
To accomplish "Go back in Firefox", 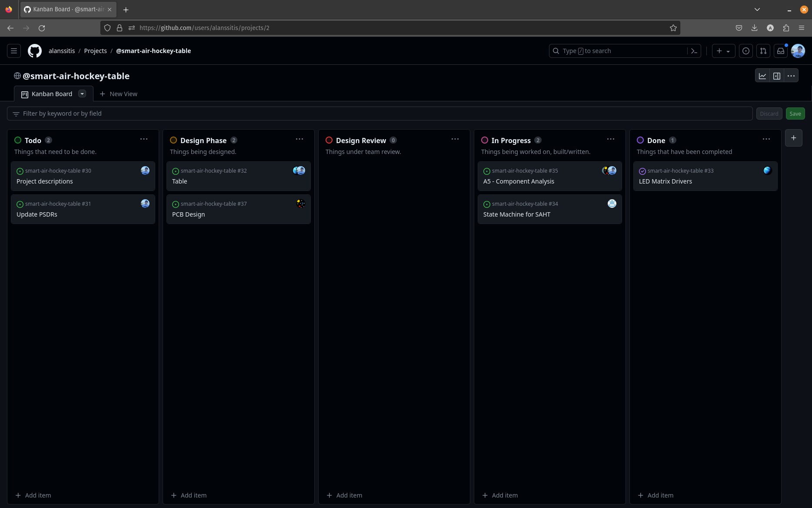I will [x=10, y=28].
